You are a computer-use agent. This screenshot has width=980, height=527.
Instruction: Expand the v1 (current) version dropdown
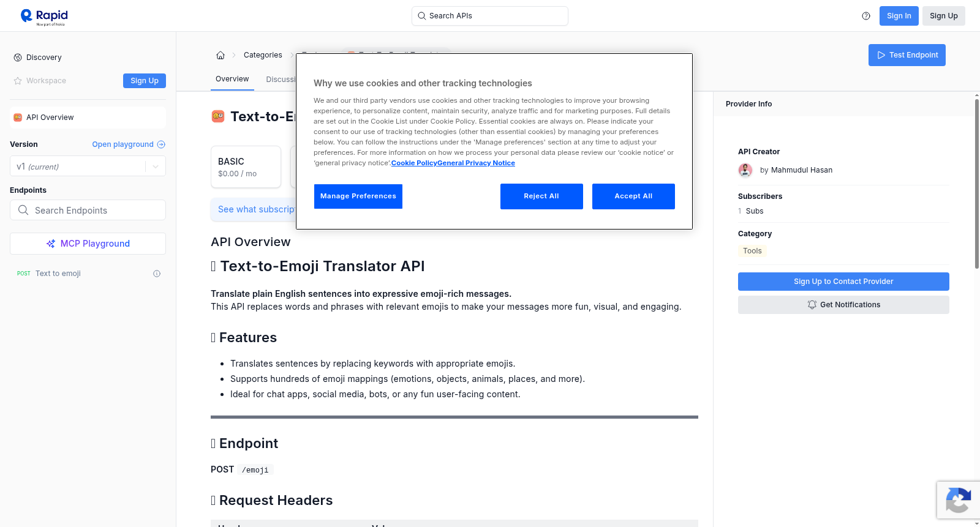point(88,166)
